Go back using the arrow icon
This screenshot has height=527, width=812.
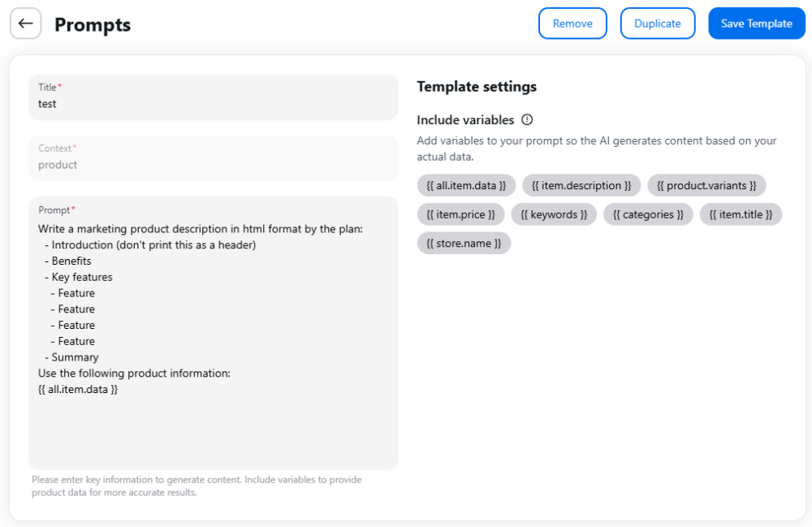click(25, 24)
